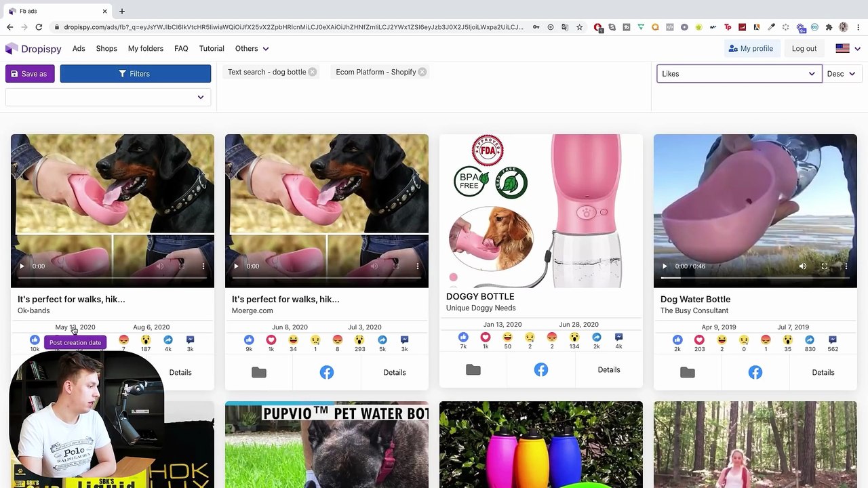Screen dimensions: 868x488
Task: Open My folders
Action: click(146, 49)
